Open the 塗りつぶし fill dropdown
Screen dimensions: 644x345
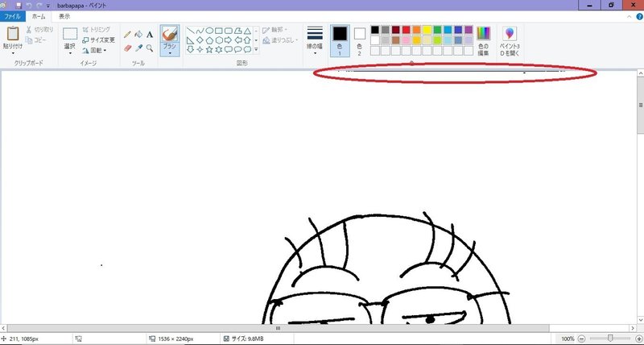point(279,39)
